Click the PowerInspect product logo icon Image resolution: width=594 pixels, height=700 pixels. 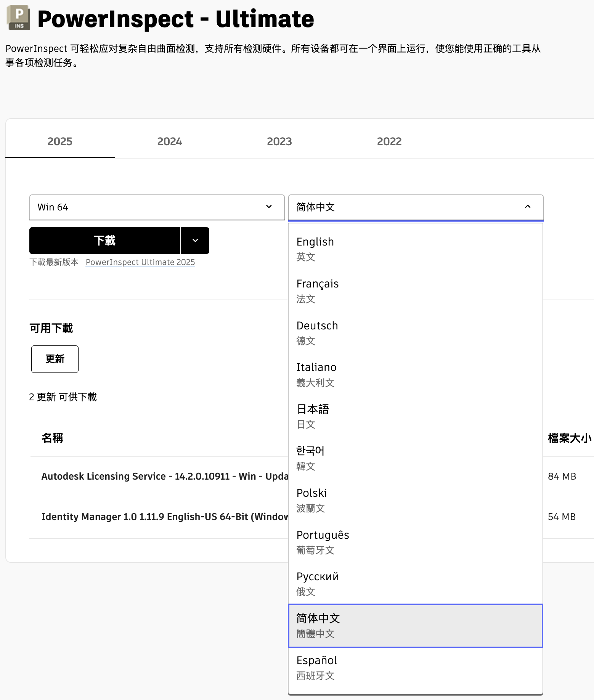18,18
